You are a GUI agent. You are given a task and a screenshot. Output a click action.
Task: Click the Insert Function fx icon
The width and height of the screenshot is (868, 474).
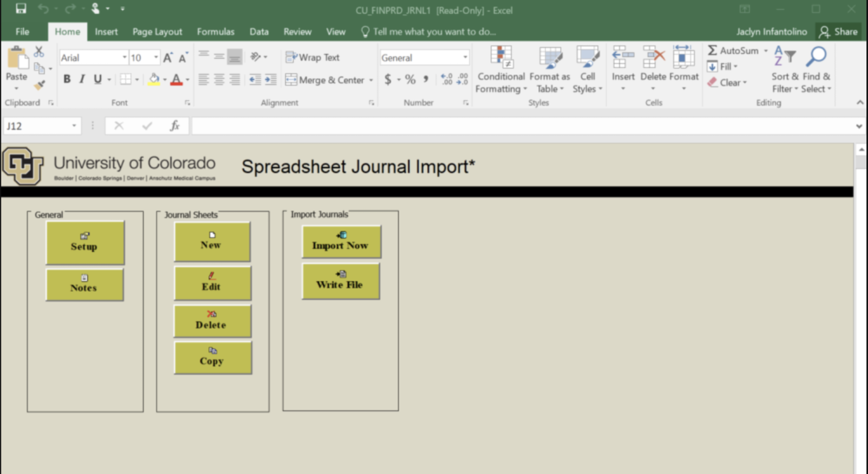click(x=174, y=126)
